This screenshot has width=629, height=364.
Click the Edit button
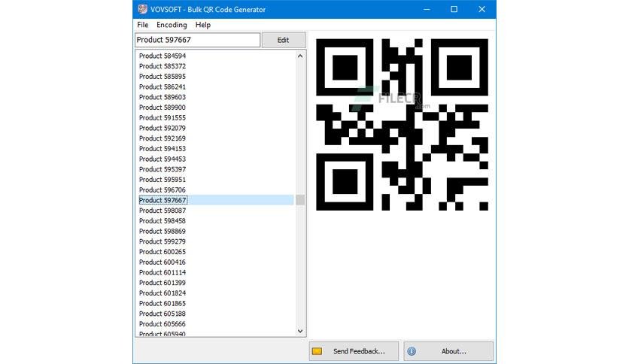tap(284, 40)
